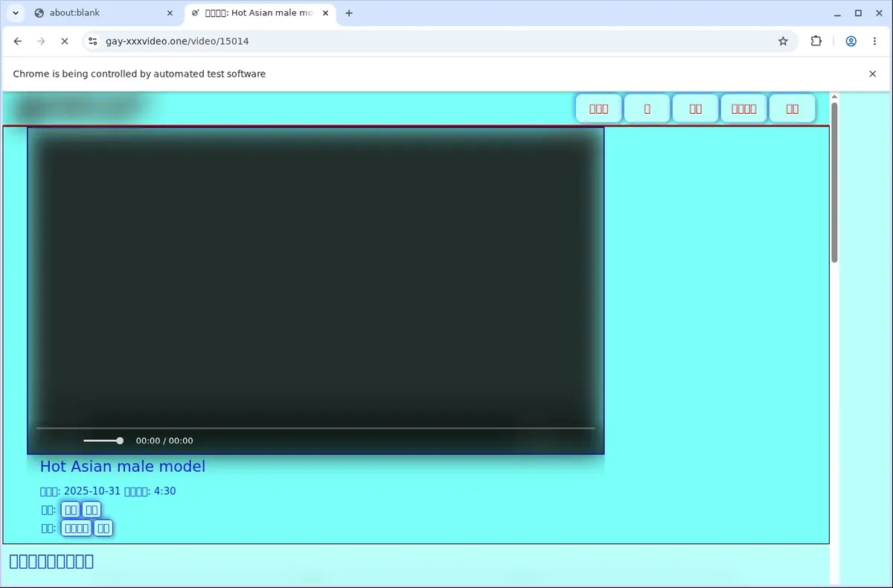The image size is (893, 588).
Task: Click the rightmost navigation menu button
Action: 792,109
